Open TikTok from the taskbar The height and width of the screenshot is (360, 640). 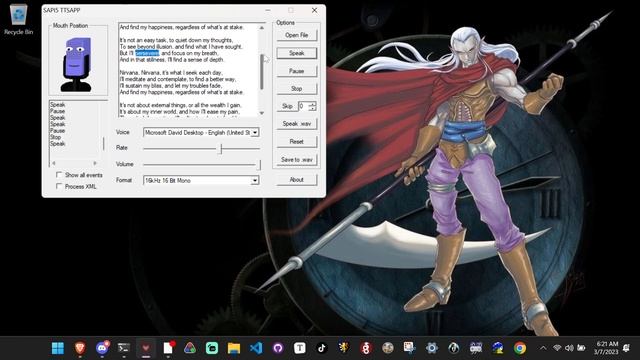click(322, 348)
